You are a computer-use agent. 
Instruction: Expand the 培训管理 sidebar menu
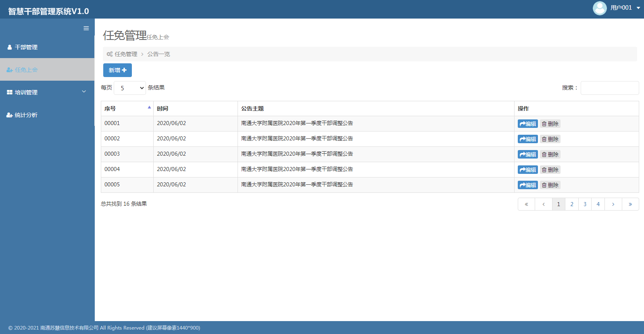pos(47,92)
